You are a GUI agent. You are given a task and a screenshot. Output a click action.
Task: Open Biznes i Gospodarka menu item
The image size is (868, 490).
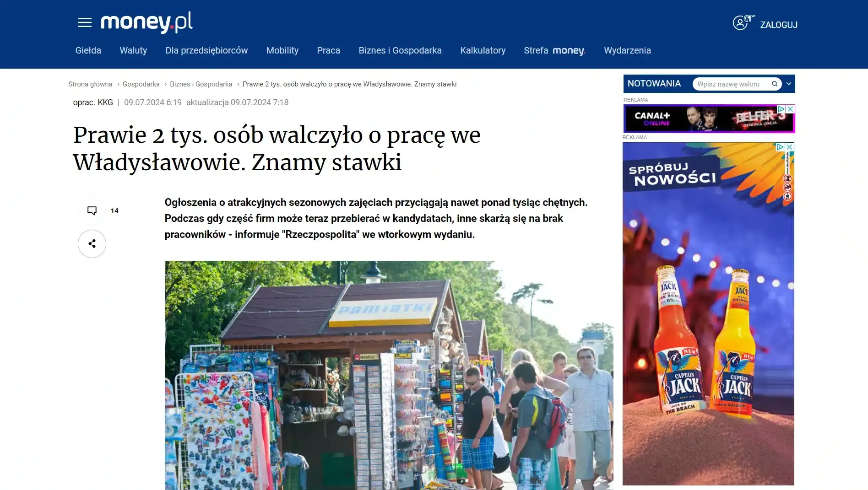tap(400, 50)
